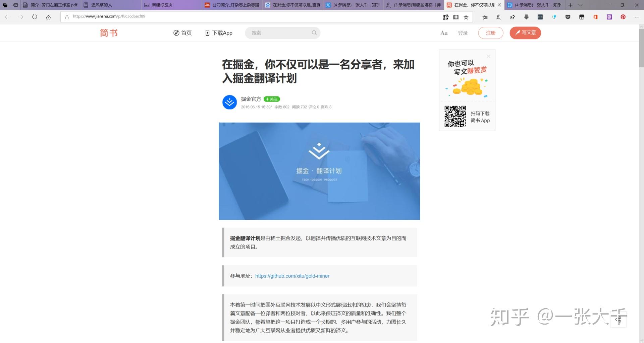Click the add notes pen icon

[498, 17]
